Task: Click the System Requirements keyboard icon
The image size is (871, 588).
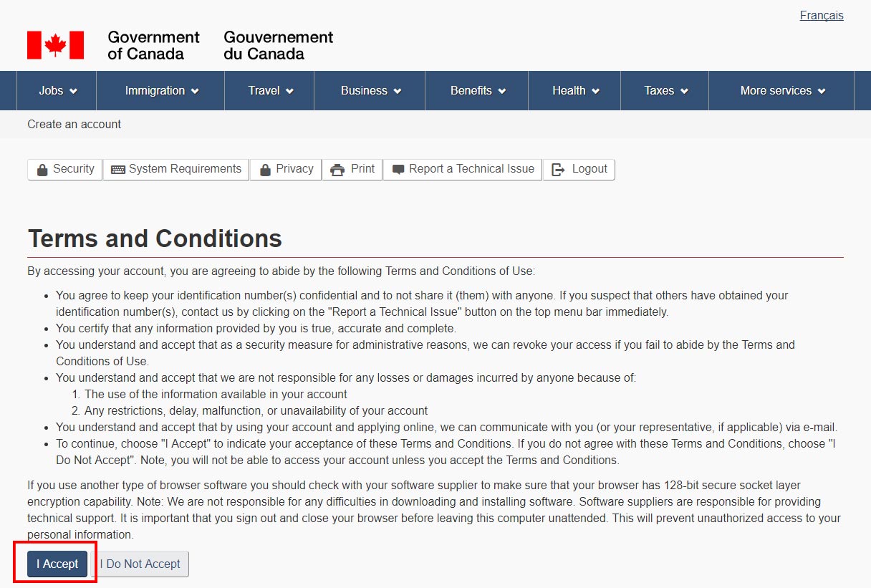Action: (118, 170)
